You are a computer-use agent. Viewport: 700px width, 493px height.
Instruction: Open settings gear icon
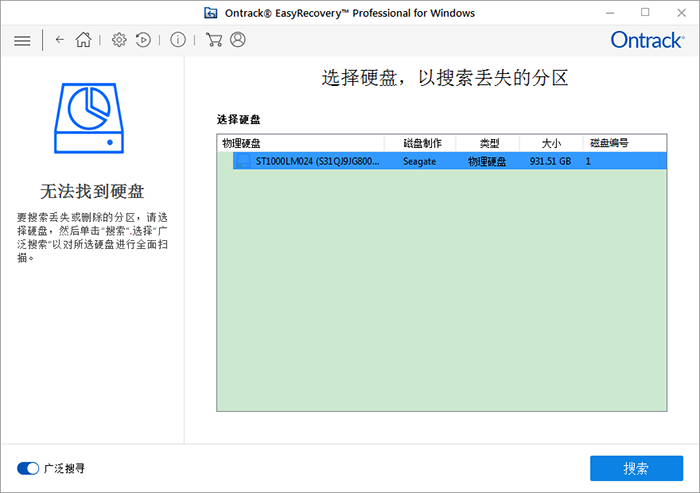pyautogui.click(x=119, y=40)
